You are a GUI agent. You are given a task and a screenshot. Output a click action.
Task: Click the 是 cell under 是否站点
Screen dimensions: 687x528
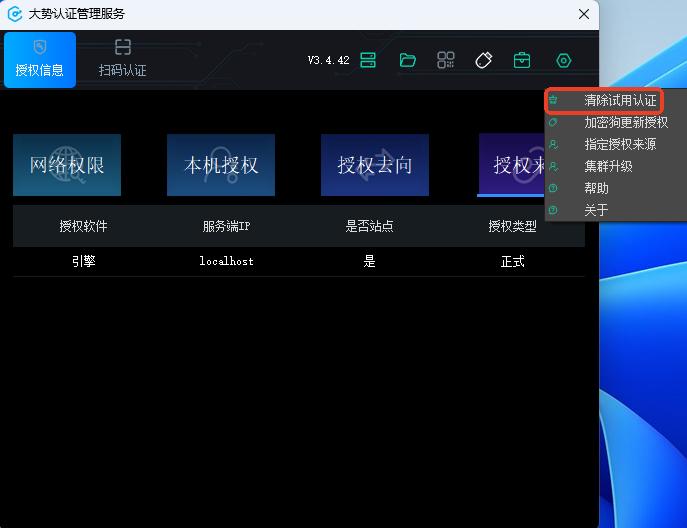tap(369, 261)
